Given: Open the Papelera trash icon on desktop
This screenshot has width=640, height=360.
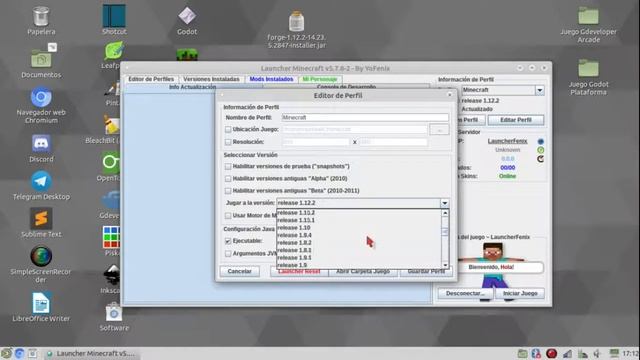Looking at the screenshot, I should coord(41,17).
